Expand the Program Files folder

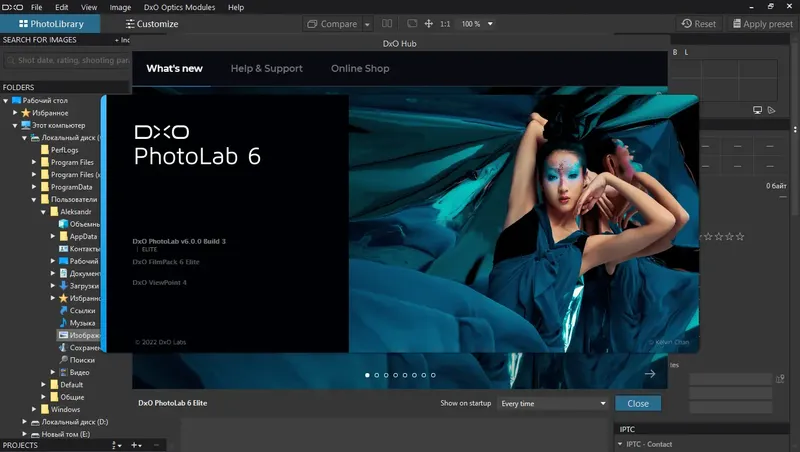coord(34,162)
